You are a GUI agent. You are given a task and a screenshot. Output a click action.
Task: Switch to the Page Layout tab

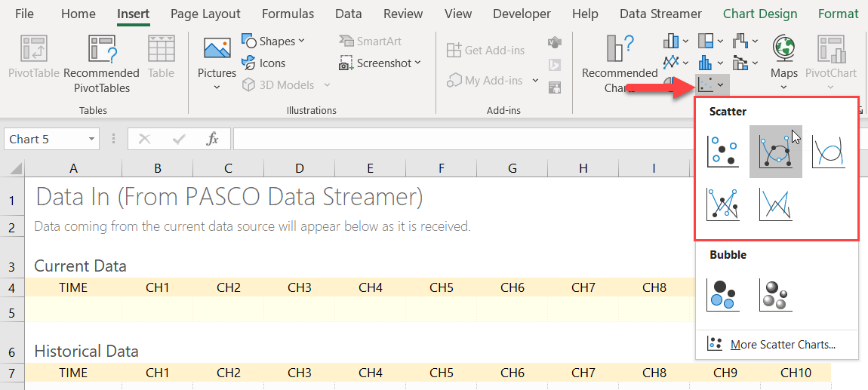(x=205, y=14)
